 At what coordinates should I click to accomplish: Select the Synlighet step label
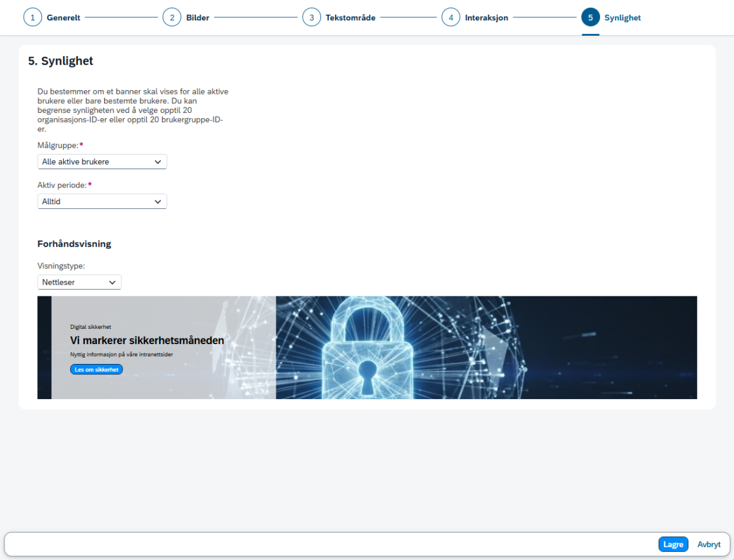pyautogui.click(x=622, y=18)
